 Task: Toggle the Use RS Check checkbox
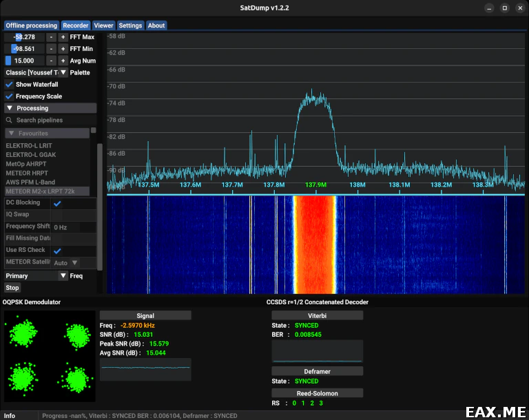click(x=57, y=251)
